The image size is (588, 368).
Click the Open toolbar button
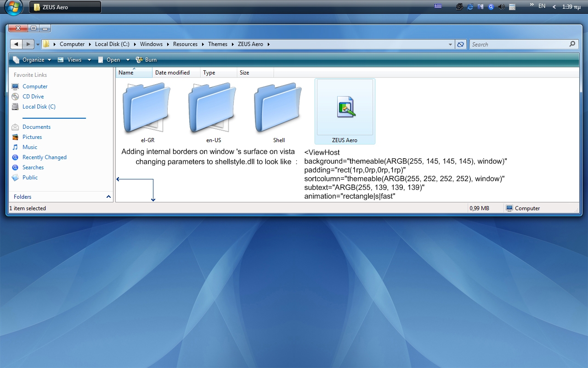108,60
